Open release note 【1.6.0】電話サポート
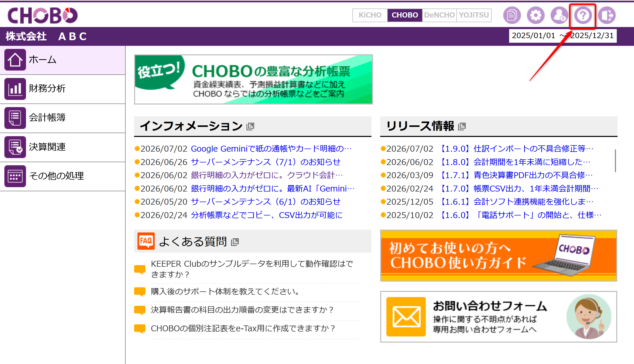Viewport: 634px width, 364px height. click(x=520, y=215)
